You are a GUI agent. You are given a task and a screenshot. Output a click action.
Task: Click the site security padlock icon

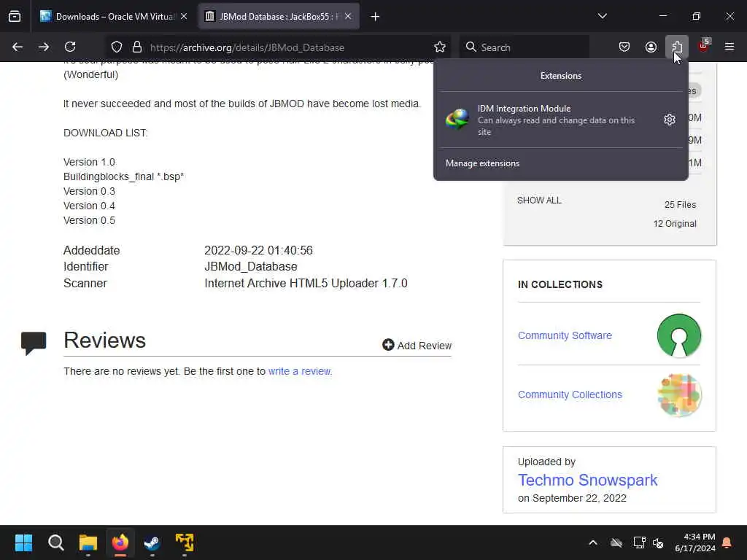pyautogui.click(x=137, y=47)
